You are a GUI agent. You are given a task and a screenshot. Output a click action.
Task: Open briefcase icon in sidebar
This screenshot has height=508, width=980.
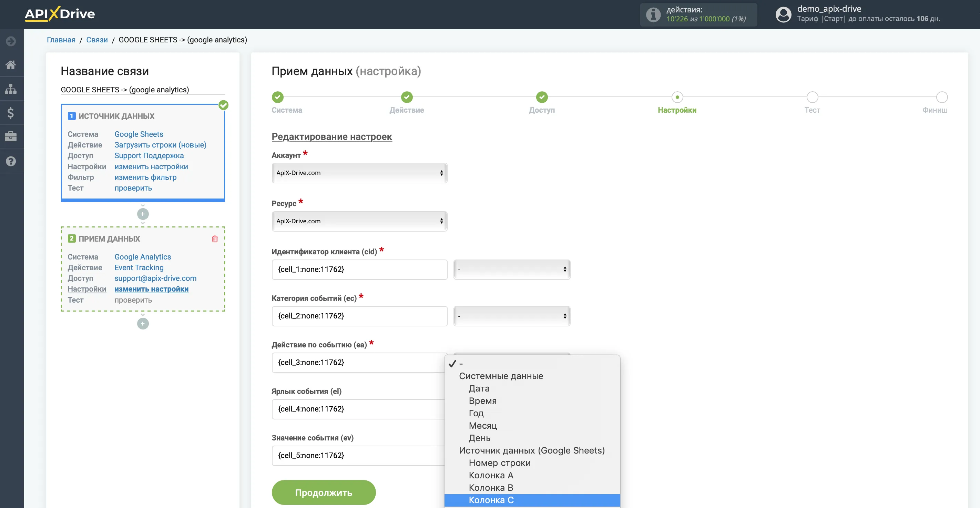pos(11,136)
